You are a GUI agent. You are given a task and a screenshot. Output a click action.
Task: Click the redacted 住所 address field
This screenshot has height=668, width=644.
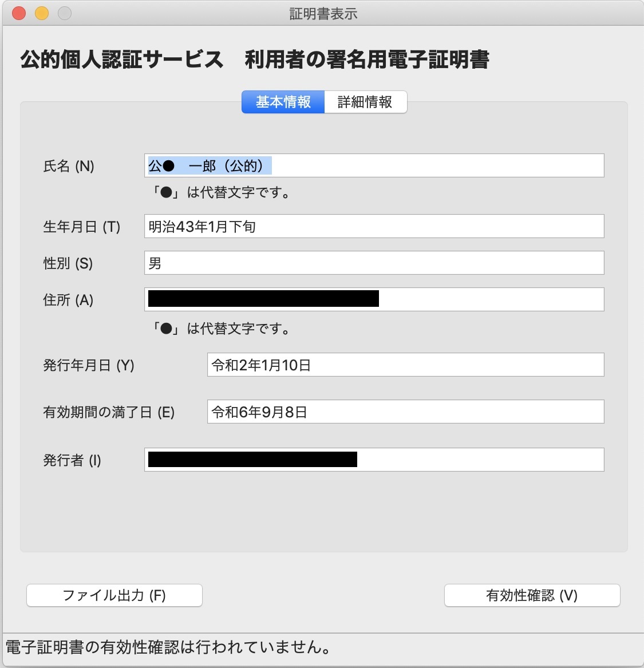(x=372, y=299)
